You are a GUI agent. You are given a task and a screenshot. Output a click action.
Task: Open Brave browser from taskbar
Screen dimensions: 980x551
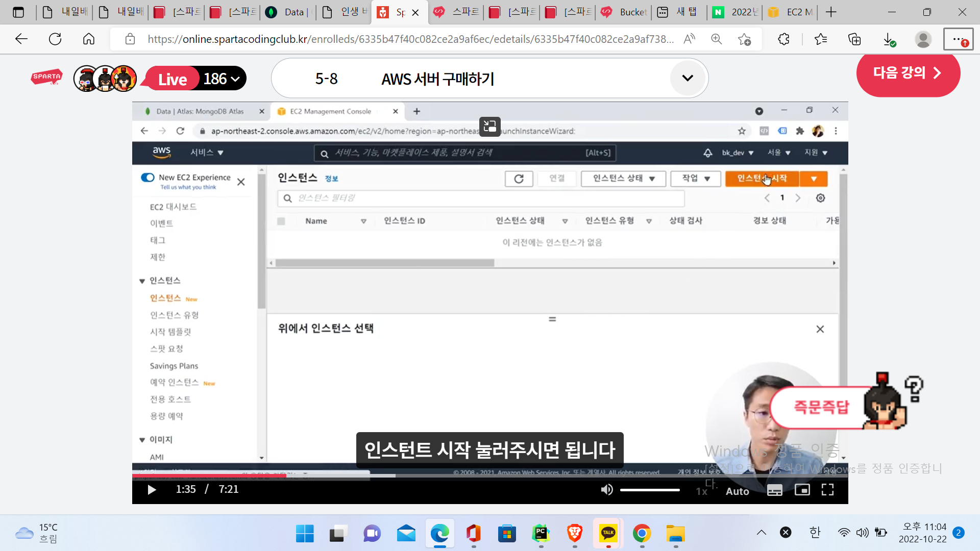574,534
